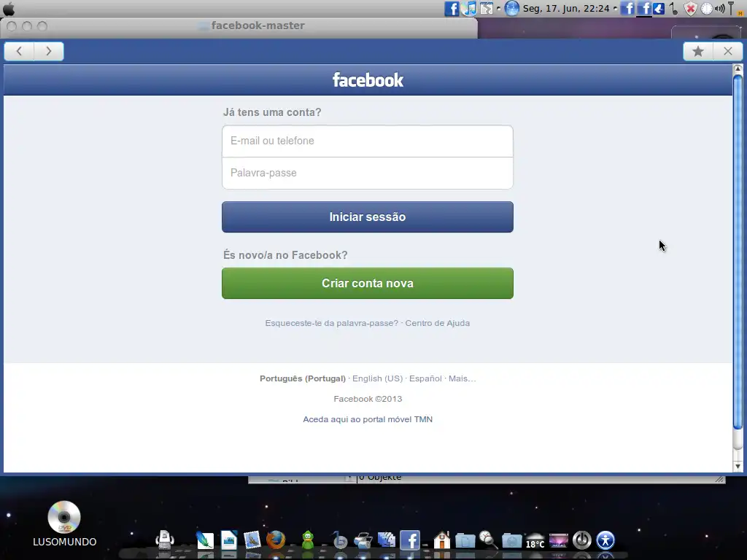Open the volume speaker tray icon

(x=719, y=9)
